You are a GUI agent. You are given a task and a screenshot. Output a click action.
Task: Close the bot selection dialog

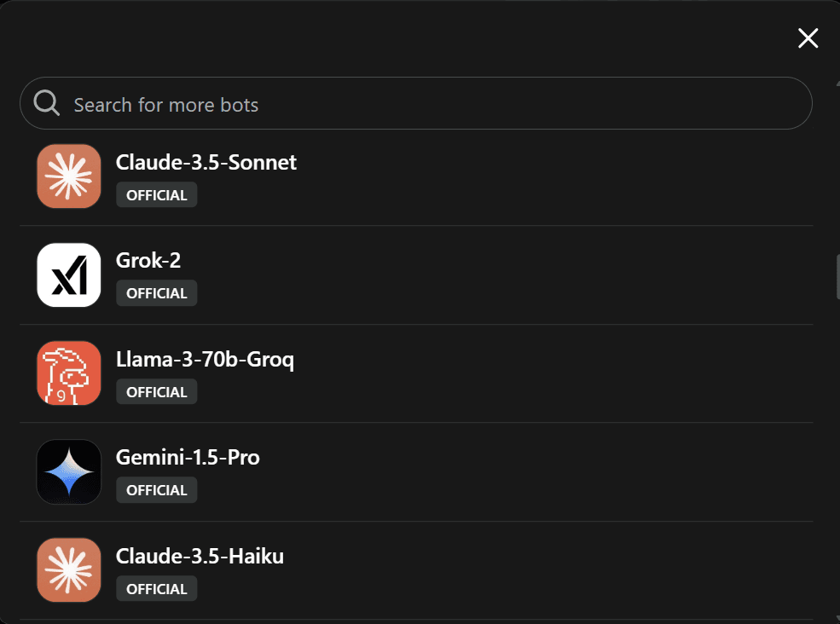click(807, 38)
